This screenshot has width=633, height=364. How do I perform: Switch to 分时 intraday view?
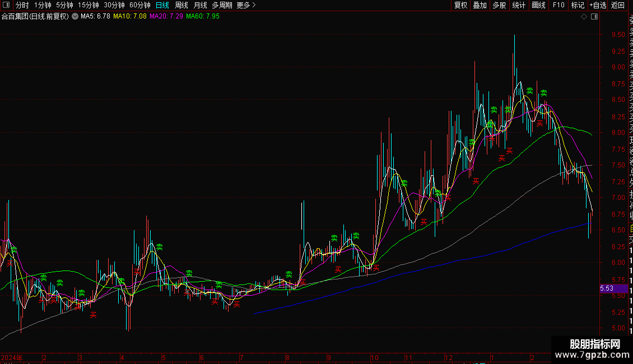22,5
